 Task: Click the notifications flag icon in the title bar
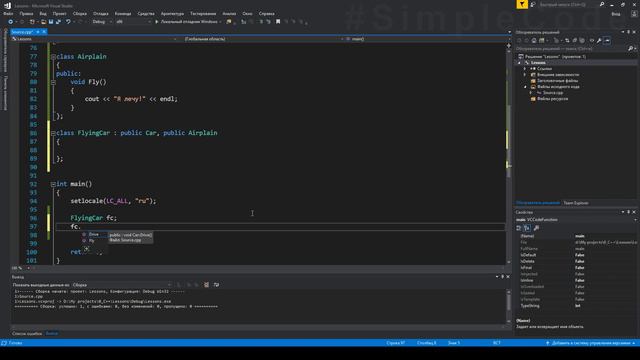[x=522, y=4]
